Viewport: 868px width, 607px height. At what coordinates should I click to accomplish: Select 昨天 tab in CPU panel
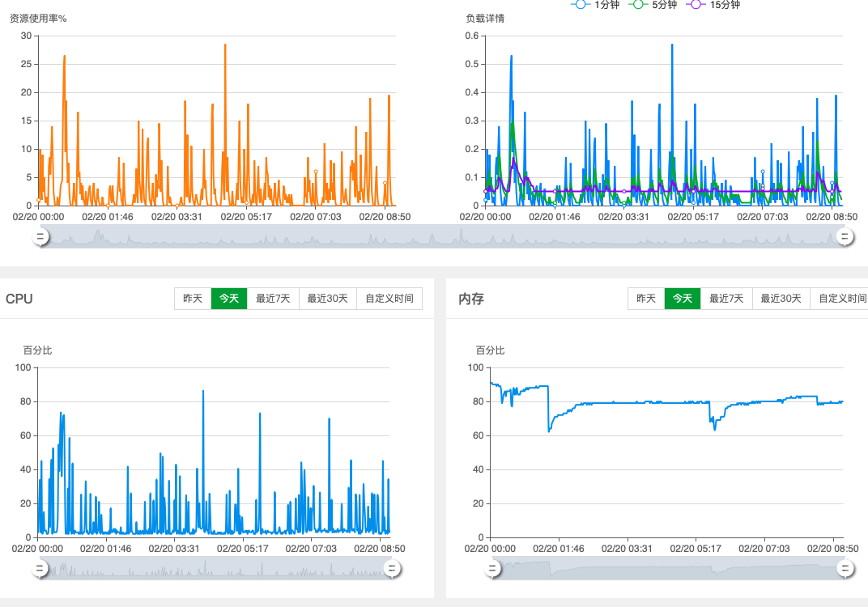pos(193,299)
